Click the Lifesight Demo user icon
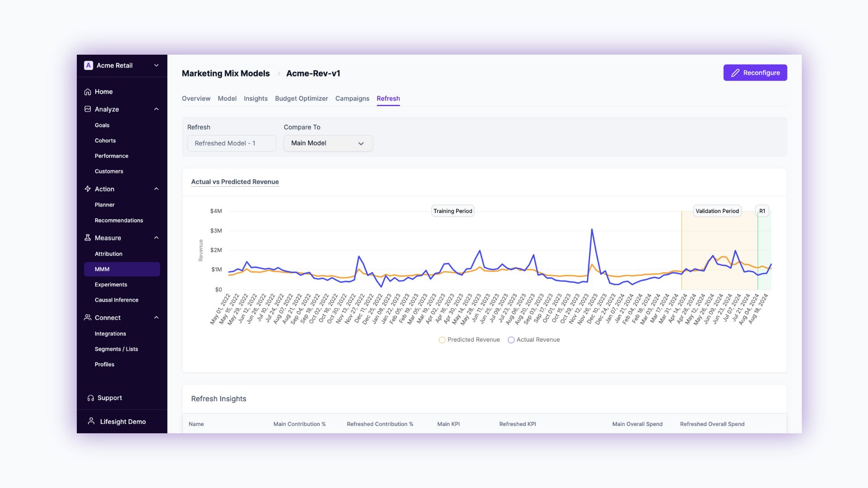The image size is (868, 488). (91, 421)
